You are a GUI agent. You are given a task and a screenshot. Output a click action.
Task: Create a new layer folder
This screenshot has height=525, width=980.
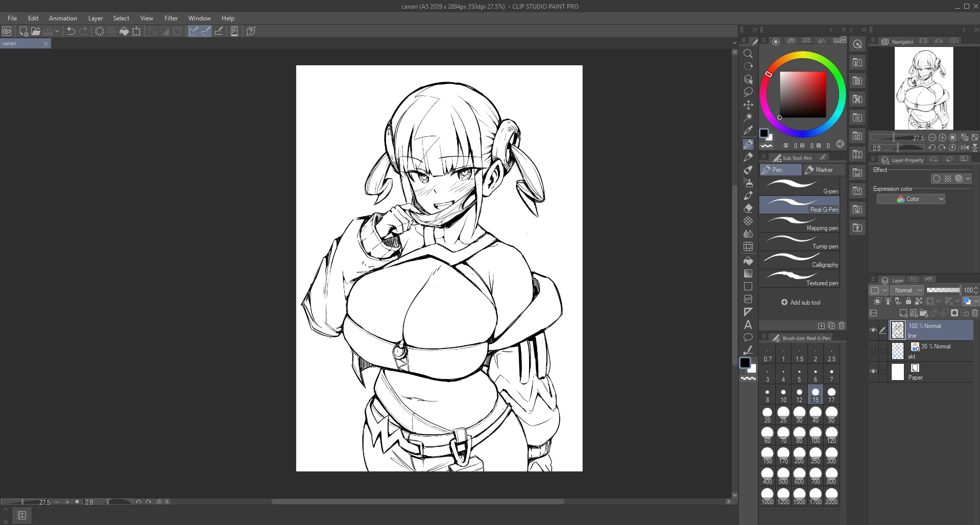[x=924, y=313]
